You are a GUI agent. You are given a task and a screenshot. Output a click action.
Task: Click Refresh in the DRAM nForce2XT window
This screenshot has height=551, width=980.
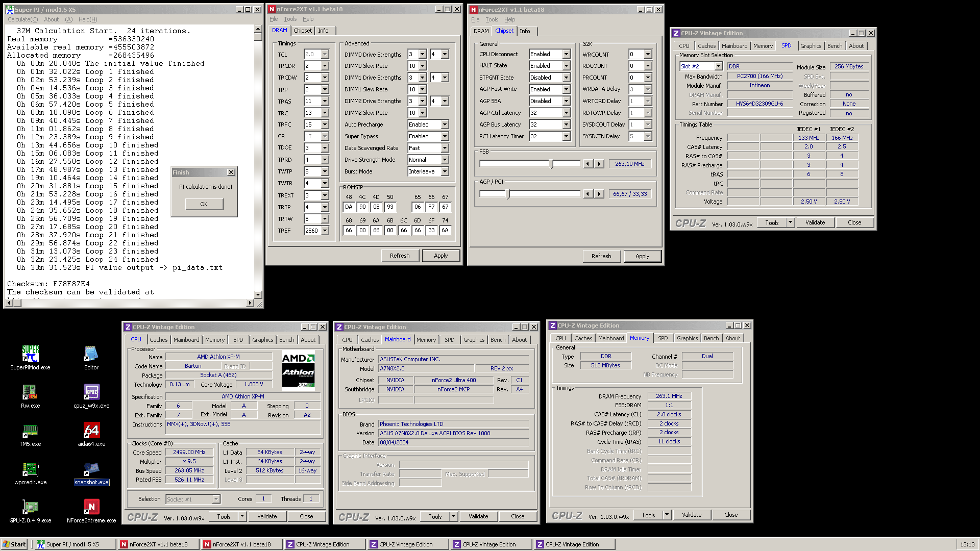pyautogui.click(x=400, y=256)
